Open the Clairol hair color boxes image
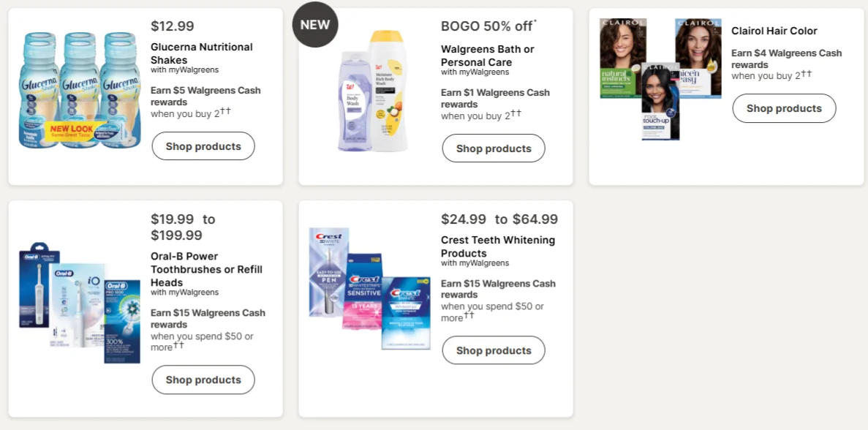This screenshot has width=868, height=430. tap(660, 79)
